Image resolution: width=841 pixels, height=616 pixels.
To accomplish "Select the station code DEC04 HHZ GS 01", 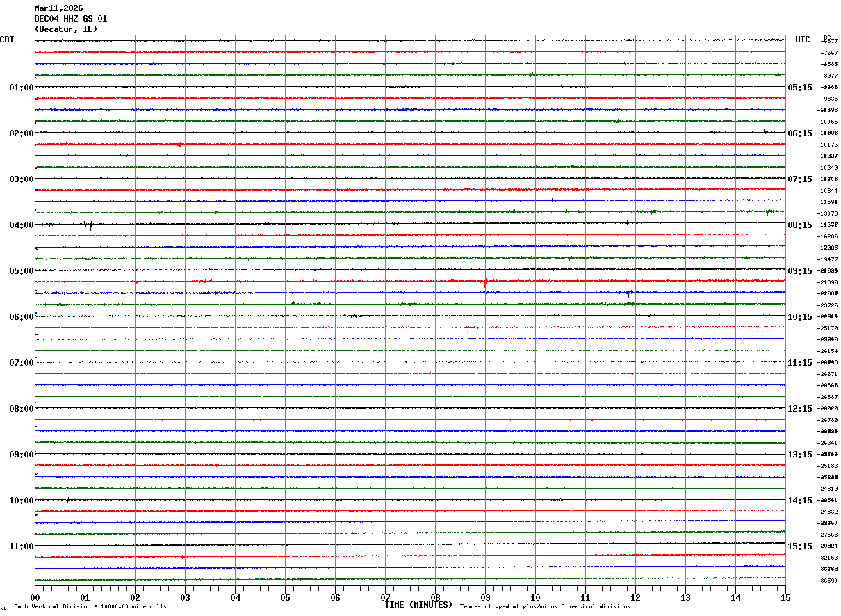I will (x=71, y=19).
